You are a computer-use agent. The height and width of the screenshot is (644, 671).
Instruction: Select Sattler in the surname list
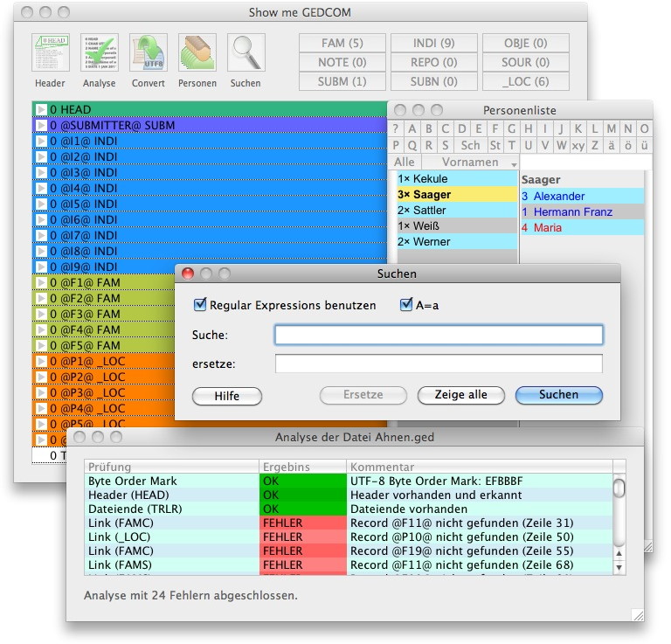(x=422, y=211)
